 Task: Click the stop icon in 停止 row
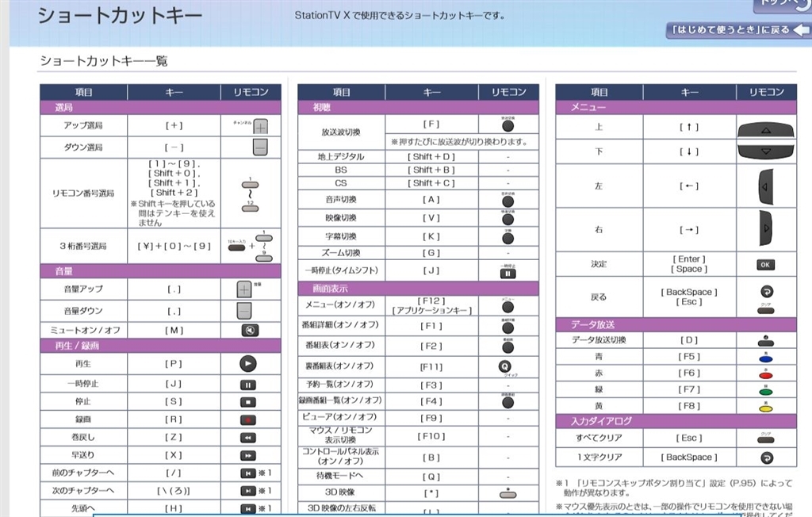tap(248, 402)
